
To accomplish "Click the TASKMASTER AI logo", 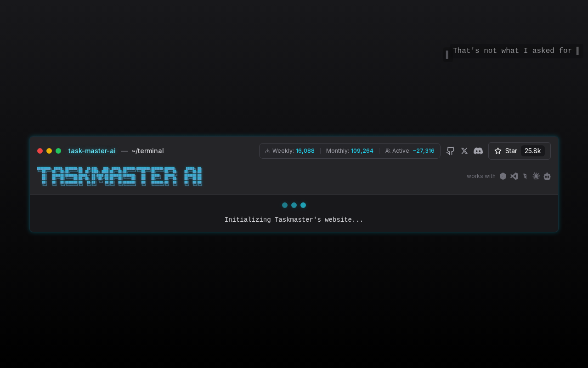I will [x=119, y=176].
